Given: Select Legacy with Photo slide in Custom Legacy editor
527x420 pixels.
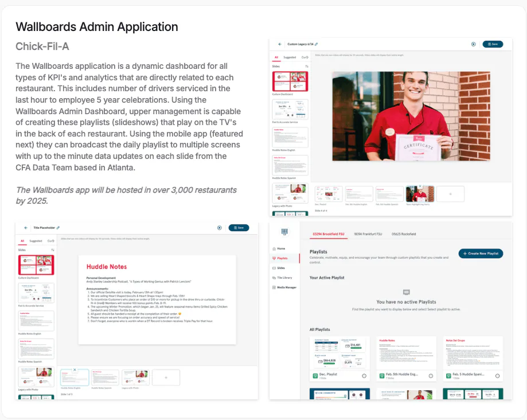Looking at the screenshot, I should point(290,193).
